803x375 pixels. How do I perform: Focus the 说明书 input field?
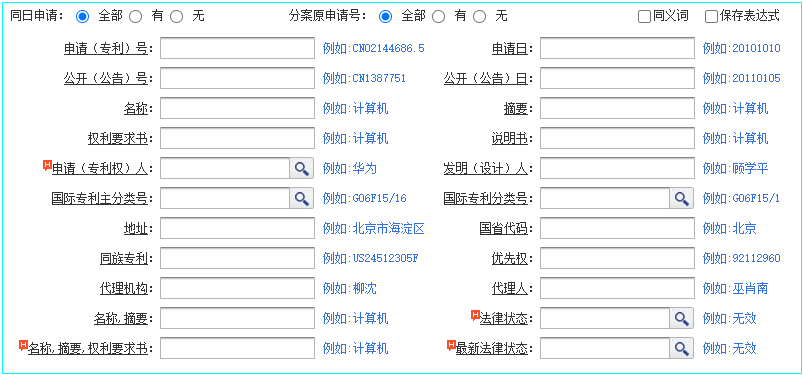(x=617, y=138)
